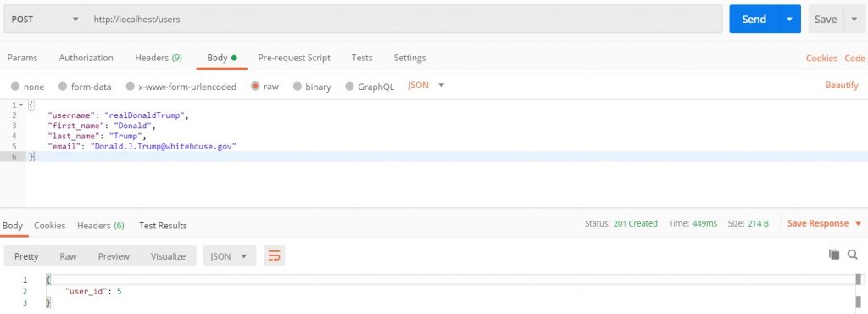Switch to the Authorization tab
The width and height of the screenshot is (868, 314).
click(x=86, y=58)
